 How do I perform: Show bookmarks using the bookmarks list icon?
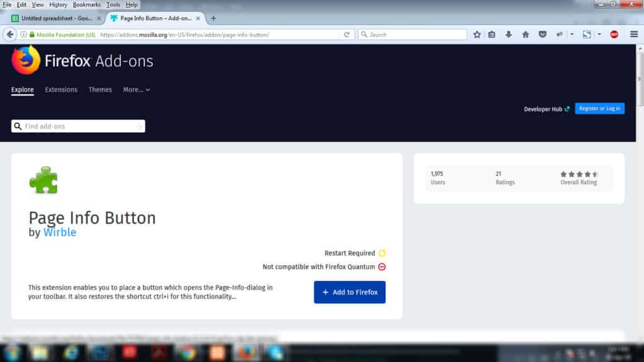point(492,35)
